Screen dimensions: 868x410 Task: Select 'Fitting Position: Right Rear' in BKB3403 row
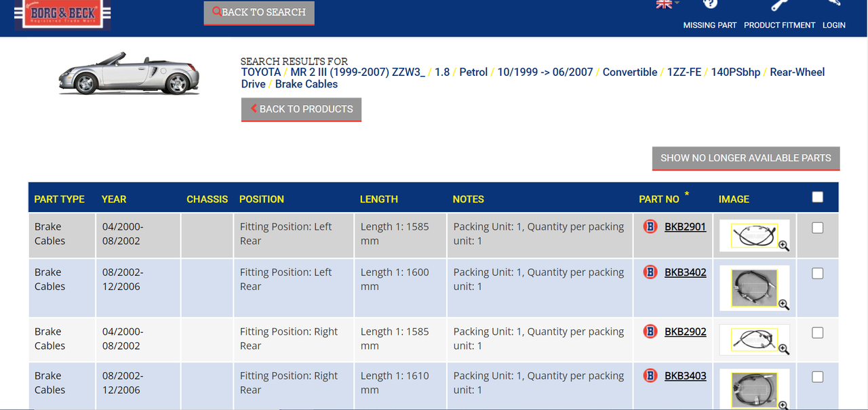pos(289,383)
